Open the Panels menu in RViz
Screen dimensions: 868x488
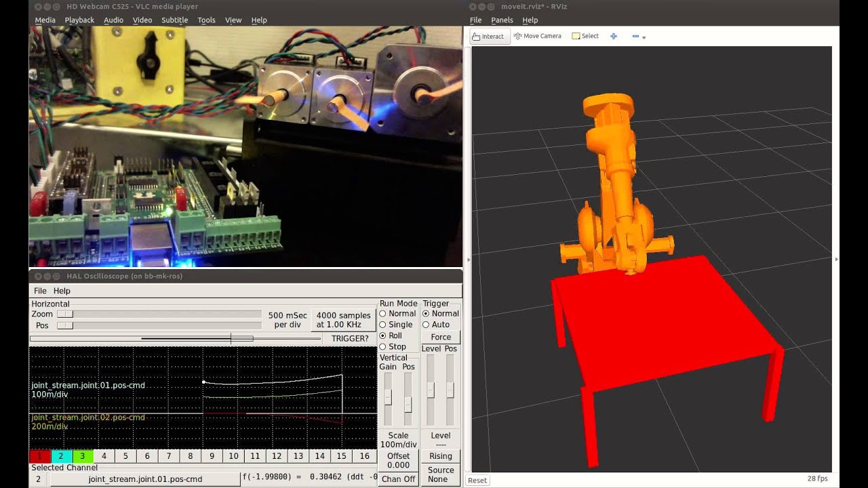tap(502, 20)
